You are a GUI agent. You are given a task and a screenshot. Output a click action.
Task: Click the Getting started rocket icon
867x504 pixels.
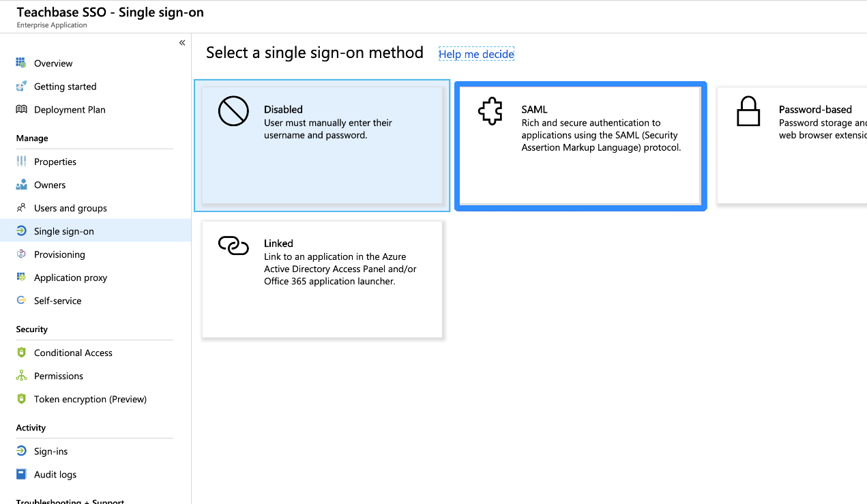[x=21, y=87]
